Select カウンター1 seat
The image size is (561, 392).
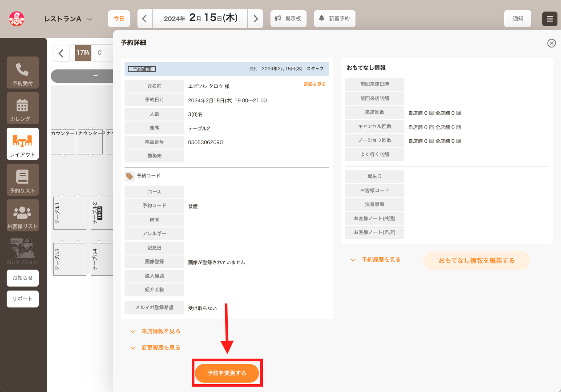(63, 142)
